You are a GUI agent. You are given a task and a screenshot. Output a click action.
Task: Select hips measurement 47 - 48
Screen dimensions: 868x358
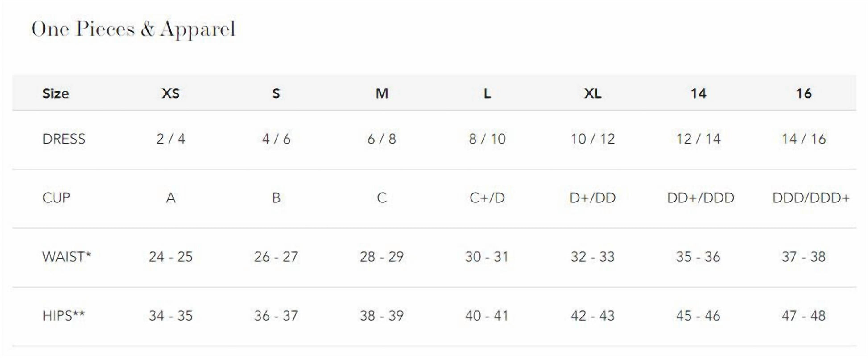(x=804, y=316)
